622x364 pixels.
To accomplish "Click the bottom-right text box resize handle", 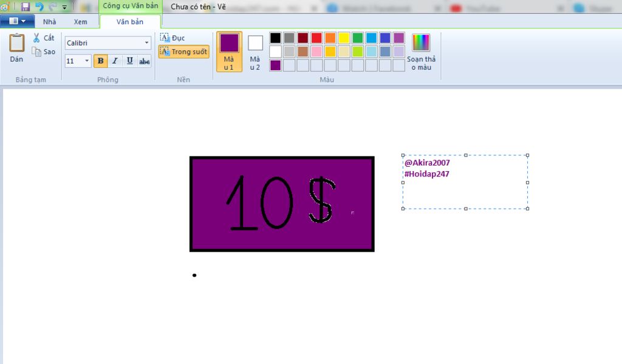I will coord(528,209).
